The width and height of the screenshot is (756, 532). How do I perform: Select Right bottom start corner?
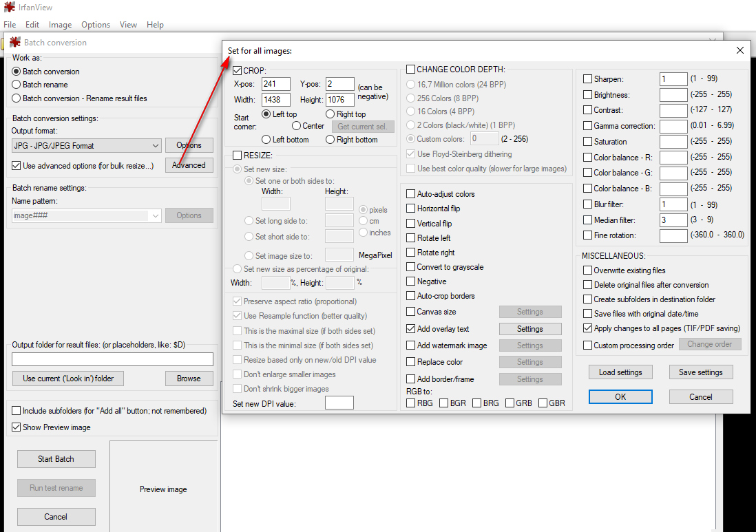point(330,139)
